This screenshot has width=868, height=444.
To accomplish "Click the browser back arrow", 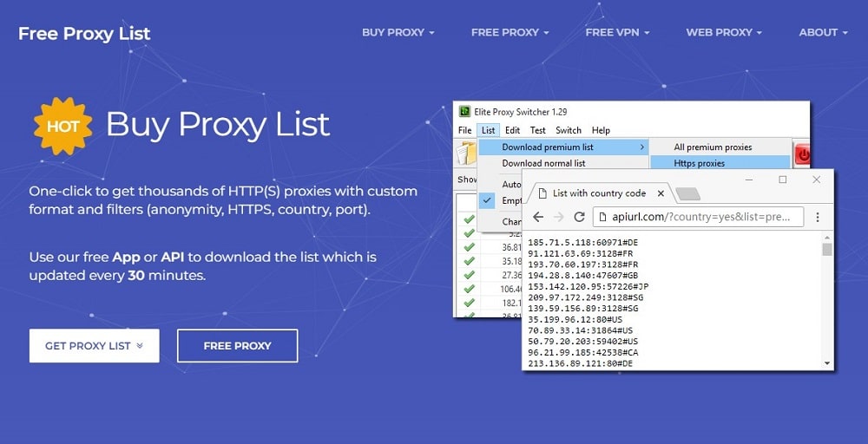I will (538, 217).
